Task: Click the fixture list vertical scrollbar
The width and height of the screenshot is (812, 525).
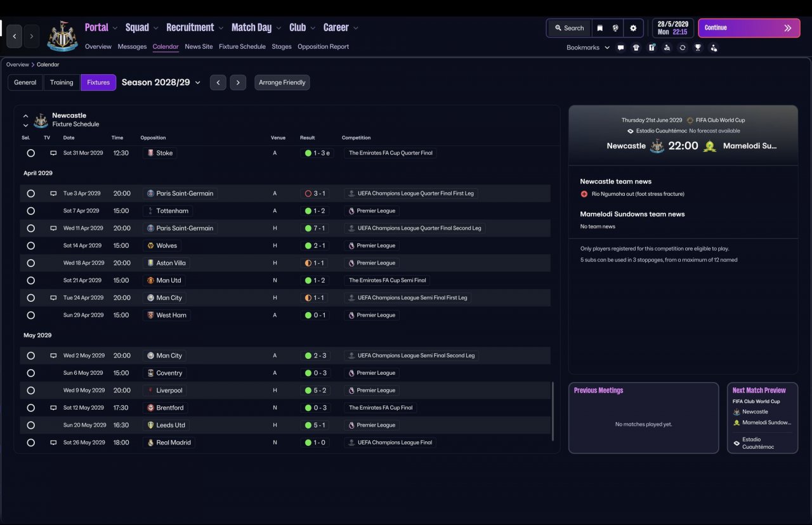Action: (553, 411)
